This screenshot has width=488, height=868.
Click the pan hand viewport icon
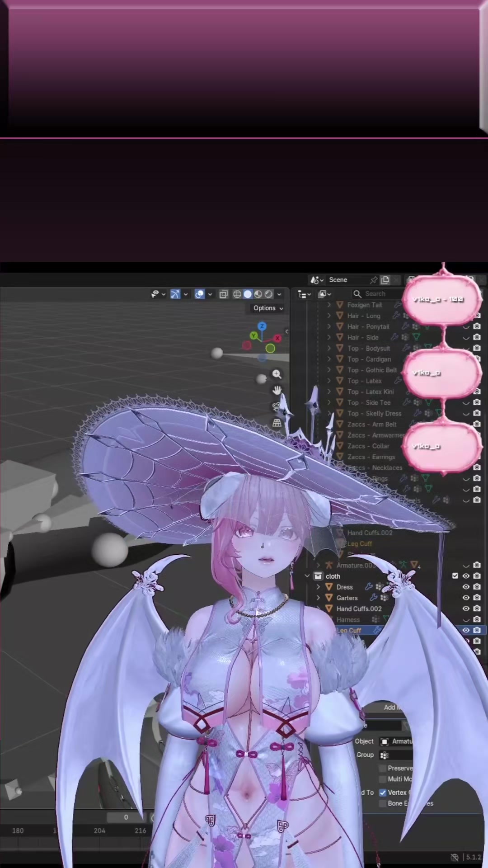pos(277,390)
